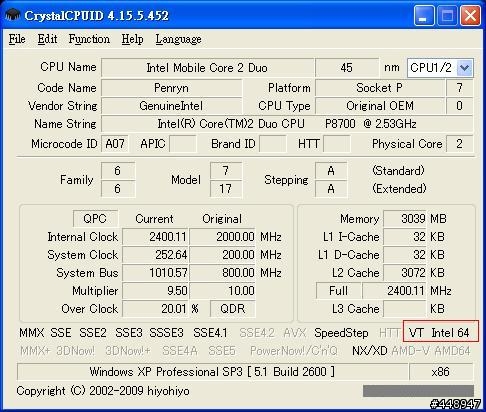Click the VT feature label
Image resolution: width=486 pixels, height=412 pixels.
pyautogui.click(x=416, y=333)
